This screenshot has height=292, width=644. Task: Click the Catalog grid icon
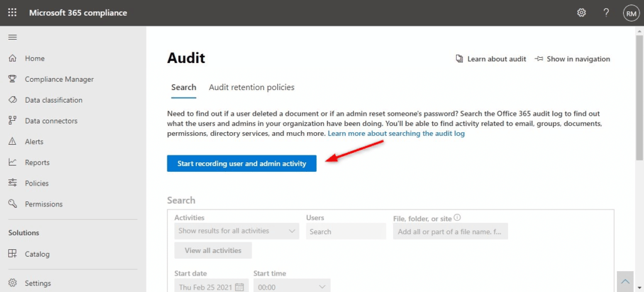(x=13, y=254)
